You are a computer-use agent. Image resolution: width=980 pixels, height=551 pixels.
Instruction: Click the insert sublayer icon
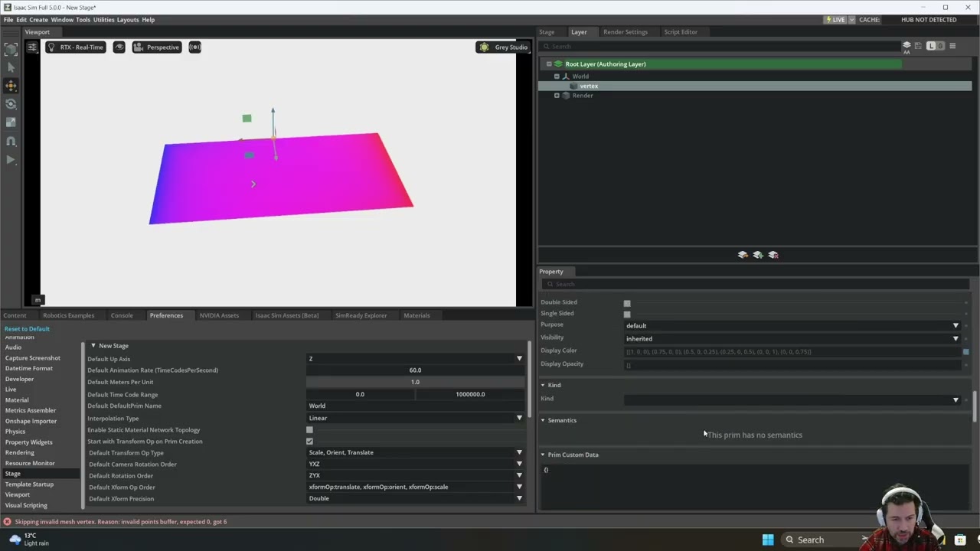click(x=743, y=255)
